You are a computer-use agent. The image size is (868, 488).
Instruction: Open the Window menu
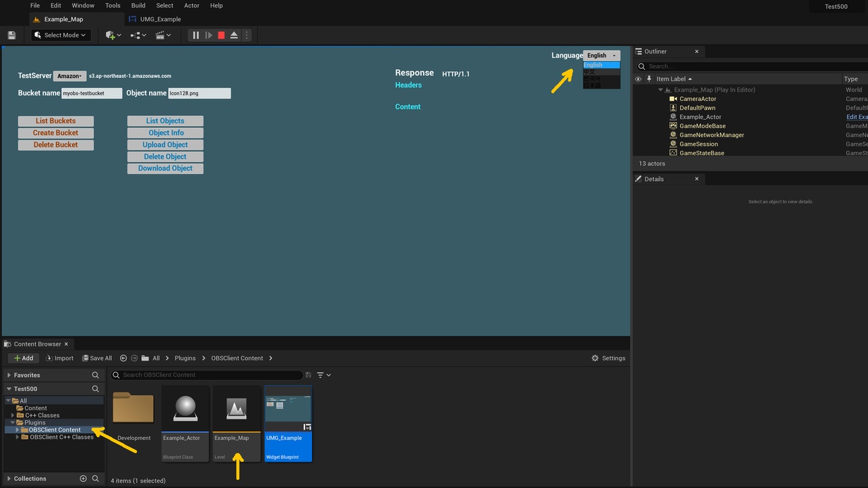(x=83, y=5)
